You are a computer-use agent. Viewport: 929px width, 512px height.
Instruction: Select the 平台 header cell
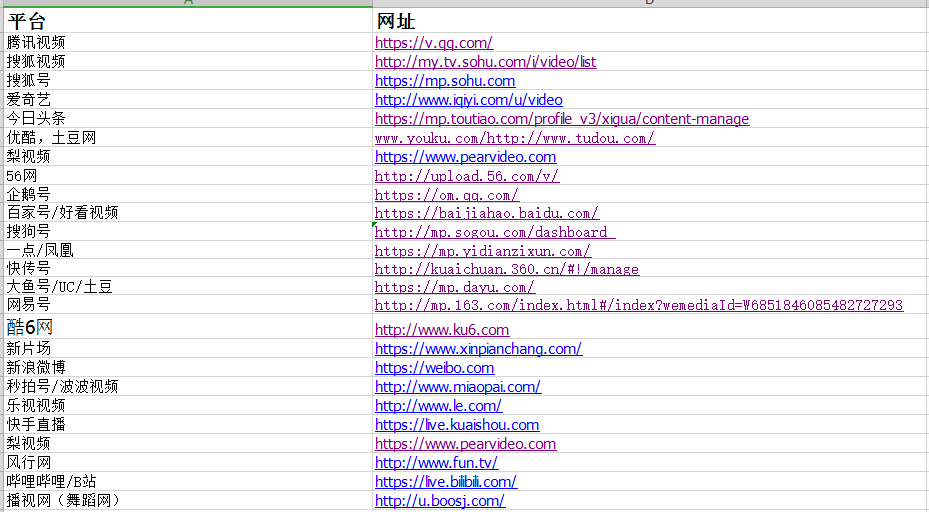click(x=188, y=21)
